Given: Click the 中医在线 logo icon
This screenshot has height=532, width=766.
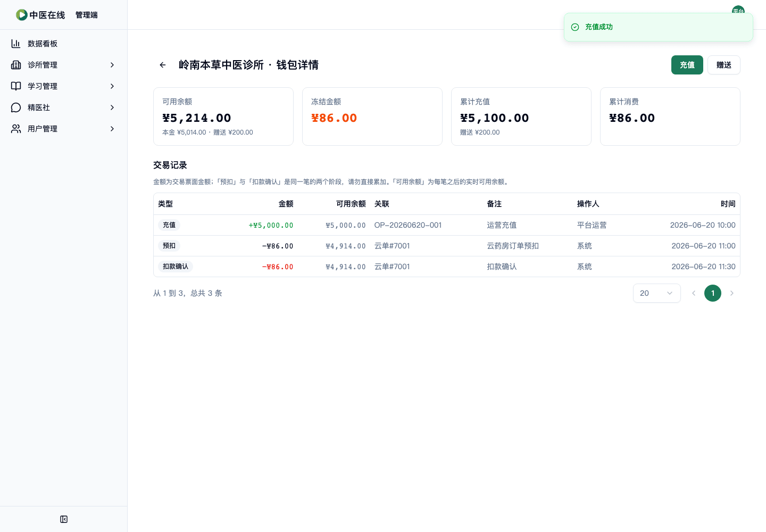Looking at the screenshot, I should [x=22, y=15].
